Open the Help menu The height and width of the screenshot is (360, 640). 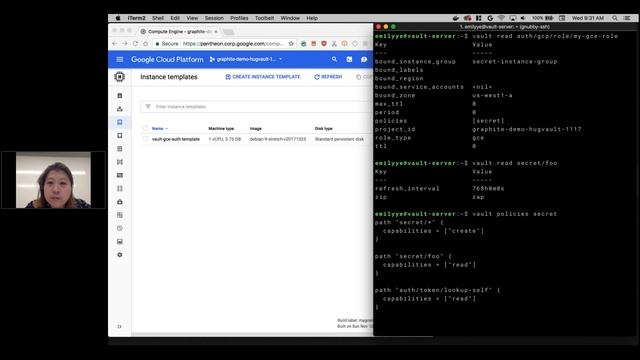point(312,18)
